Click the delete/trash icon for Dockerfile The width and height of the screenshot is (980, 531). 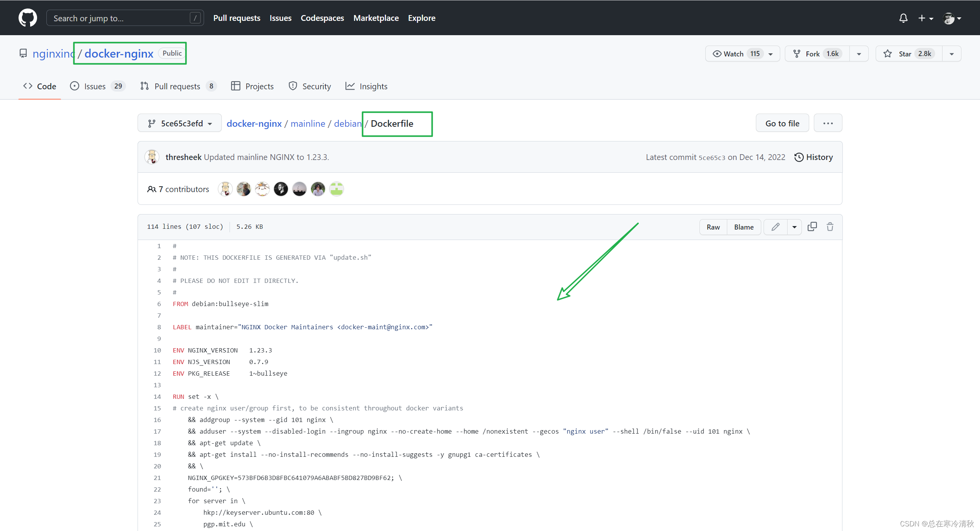830,226
